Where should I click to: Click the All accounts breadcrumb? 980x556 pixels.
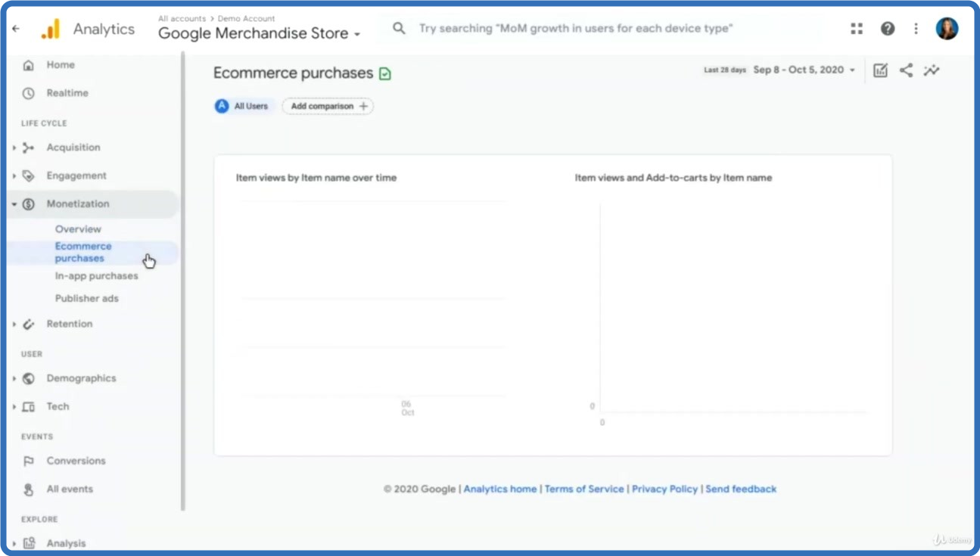tap(182, 18)
